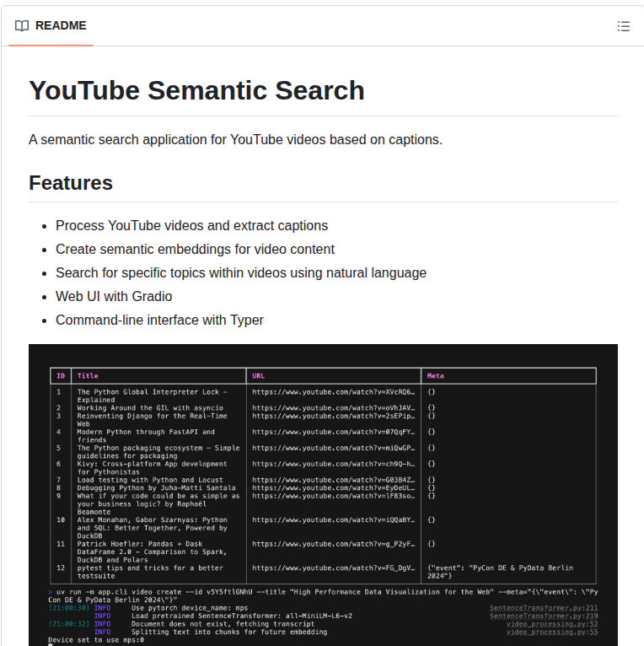Click 'Working Around the GIL with asyncio' row
This screenshot has height=646, width=644.
pos(150,408)
